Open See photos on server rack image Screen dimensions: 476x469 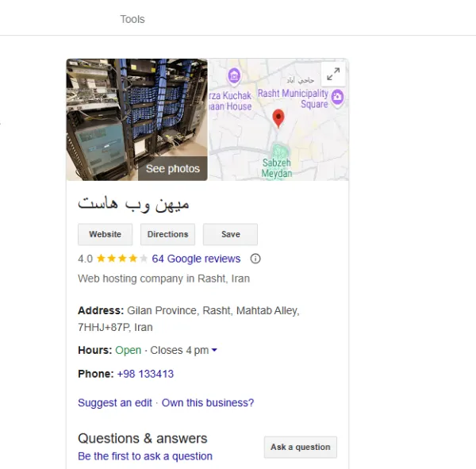pos(173,168)
